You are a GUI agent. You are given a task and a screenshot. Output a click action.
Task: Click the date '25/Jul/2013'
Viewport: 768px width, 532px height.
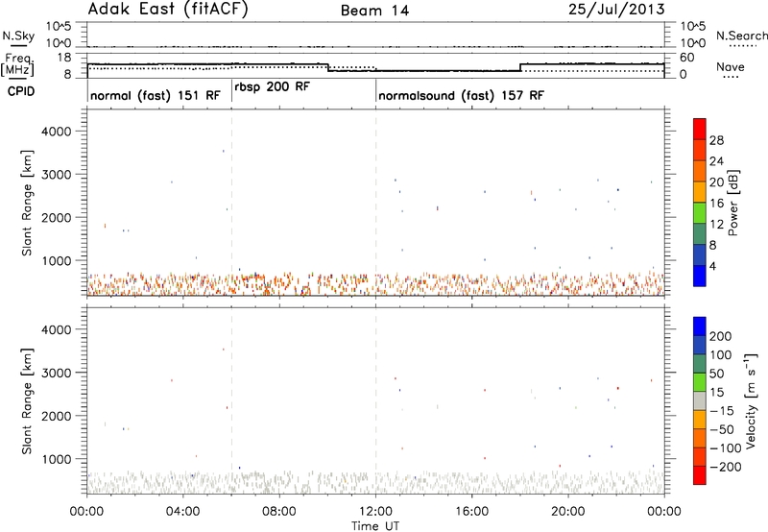(616, 10)
